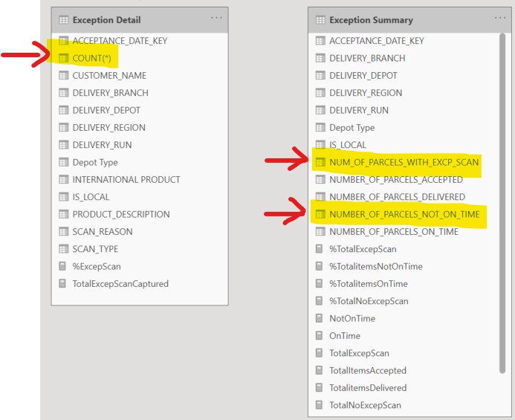Select TotalExcepScanCaptured measure name

coord(120,284)
